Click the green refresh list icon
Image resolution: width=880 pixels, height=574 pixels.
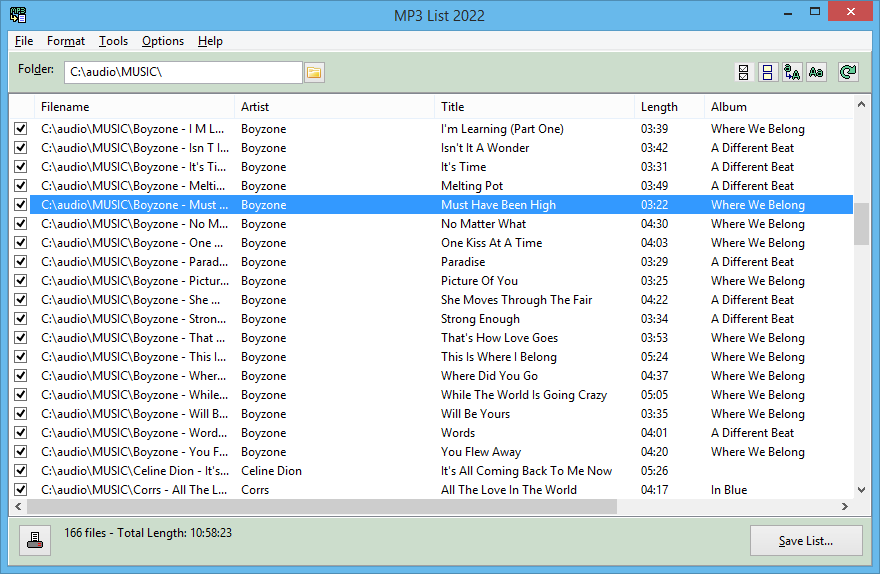click(x=848, y=72)
